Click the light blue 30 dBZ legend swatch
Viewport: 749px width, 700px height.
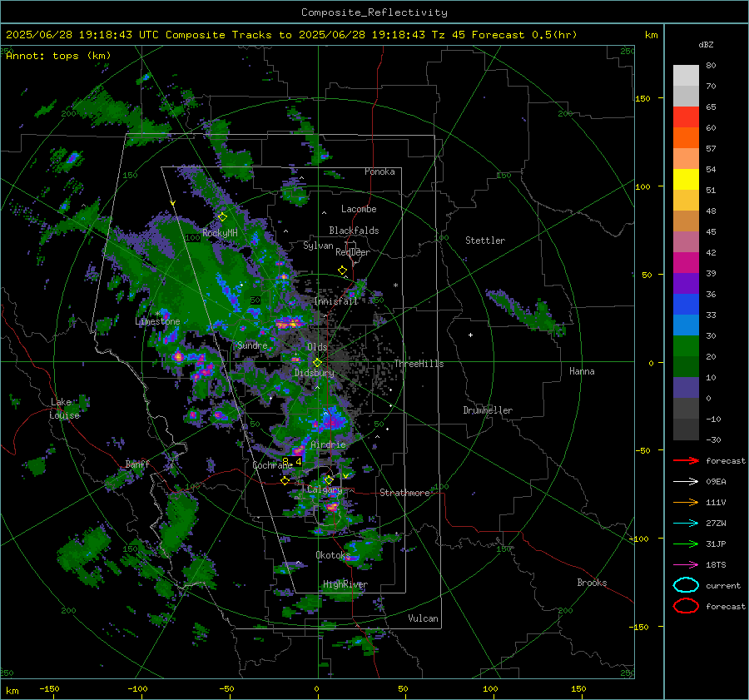pos(686,325)
